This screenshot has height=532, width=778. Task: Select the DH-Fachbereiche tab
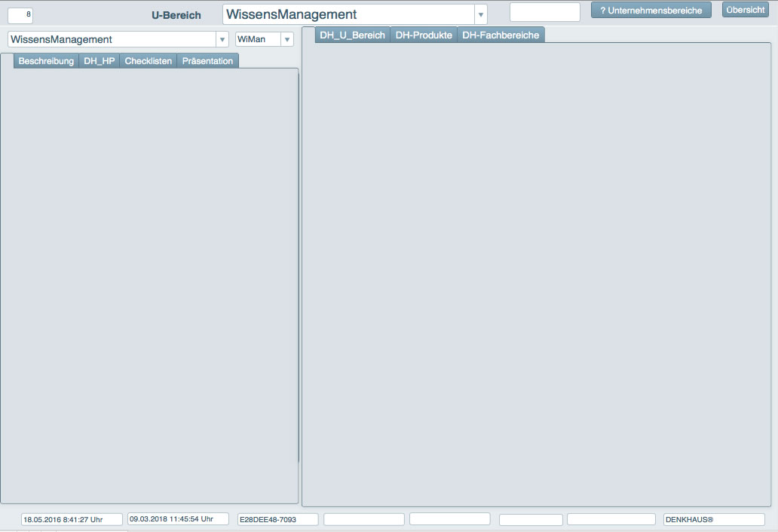[500, 35]
